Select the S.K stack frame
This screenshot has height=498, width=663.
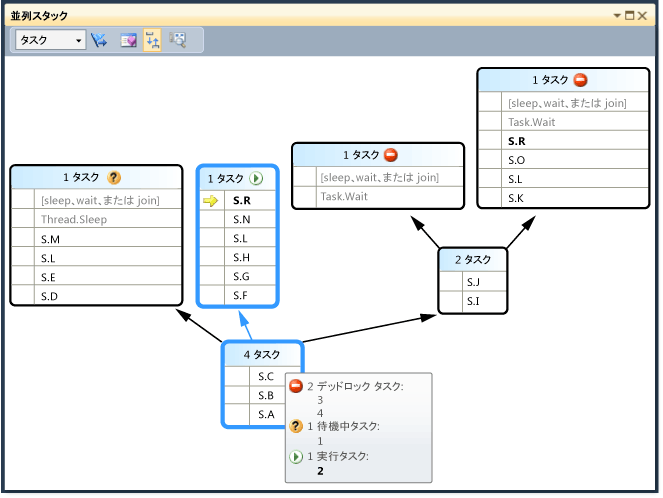(x=516, y=198)
